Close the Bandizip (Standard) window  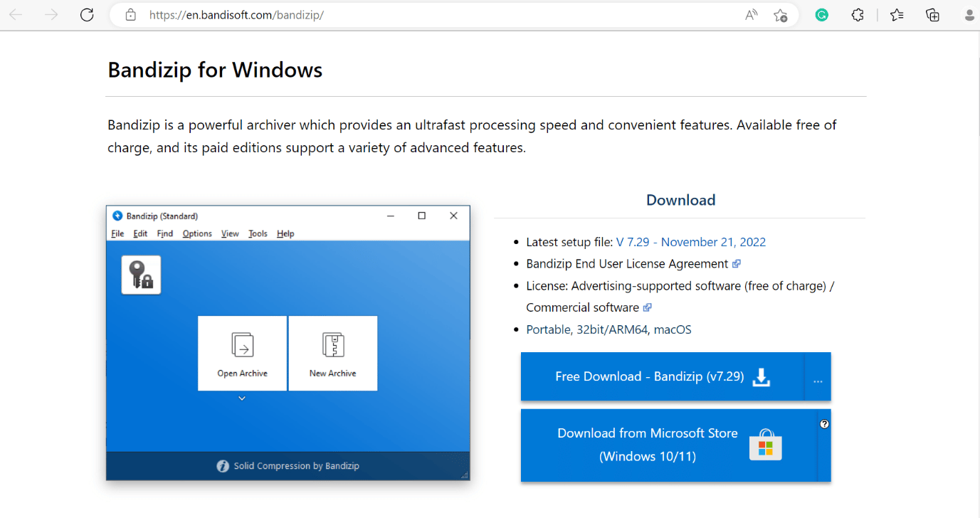pos(453,216)
